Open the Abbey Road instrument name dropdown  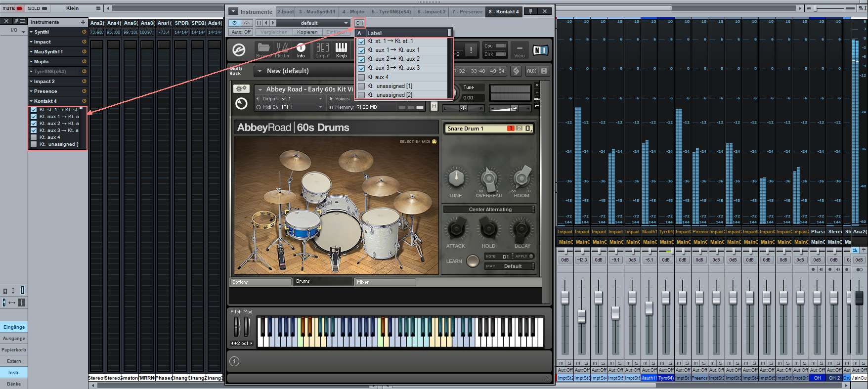click(x=260, y=89)
